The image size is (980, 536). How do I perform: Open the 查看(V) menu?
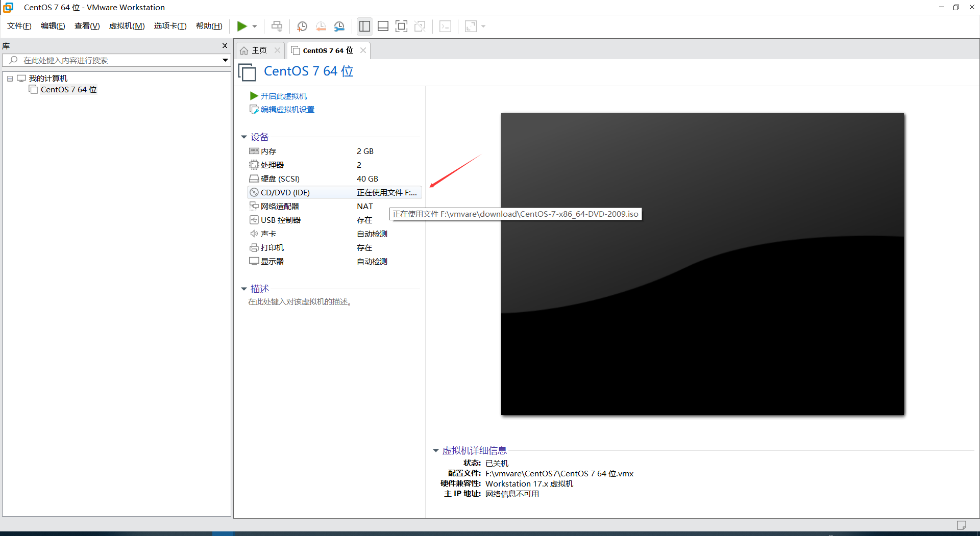pos(87,26)
